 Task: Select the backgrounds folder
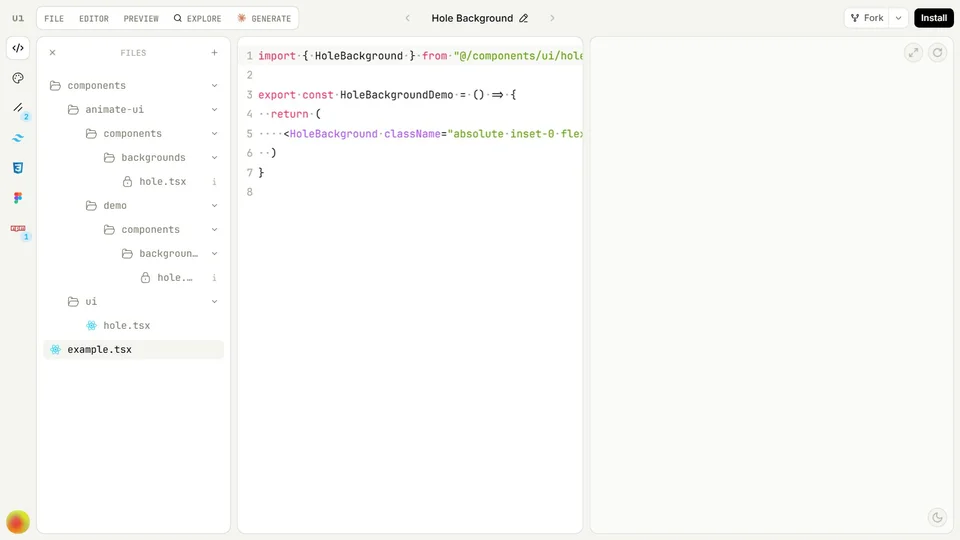coord(133,157)
